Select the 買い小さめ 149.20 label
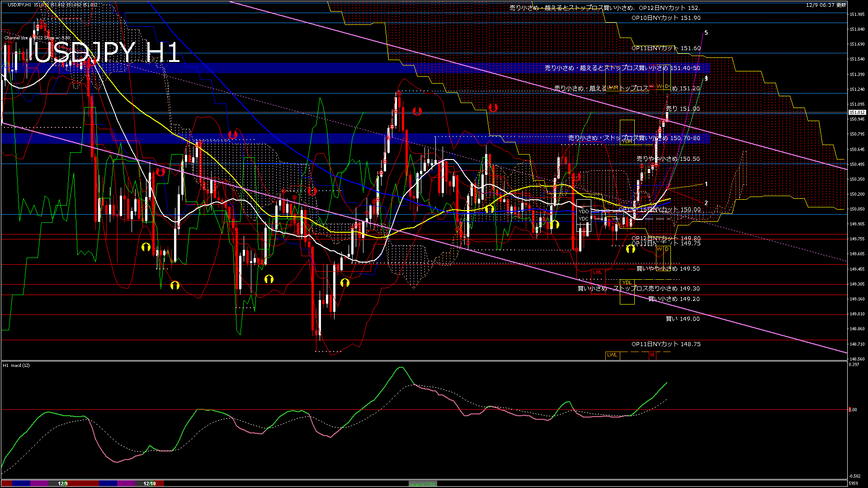This screenshot has width=868, height=488. pyautogui.click(x=674, y=299)
